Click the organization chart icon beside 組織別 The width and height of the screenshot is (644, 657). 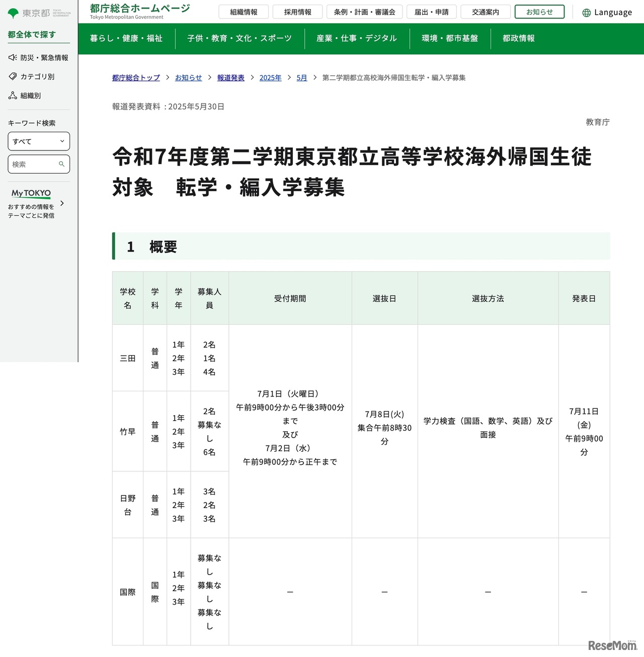click(12, 95)
